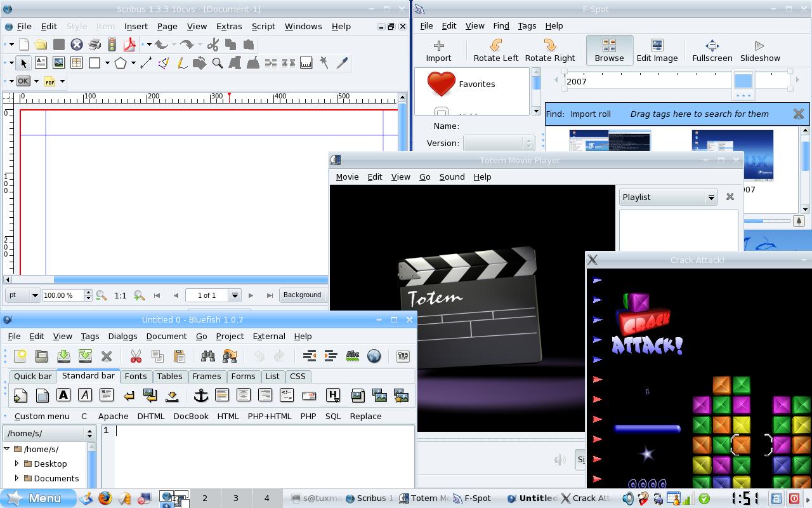Image resolution: width=812 pixels, height=508 pixels.
Task: Open Bluefish preferences icon at toolbar end
Action: 403,356
